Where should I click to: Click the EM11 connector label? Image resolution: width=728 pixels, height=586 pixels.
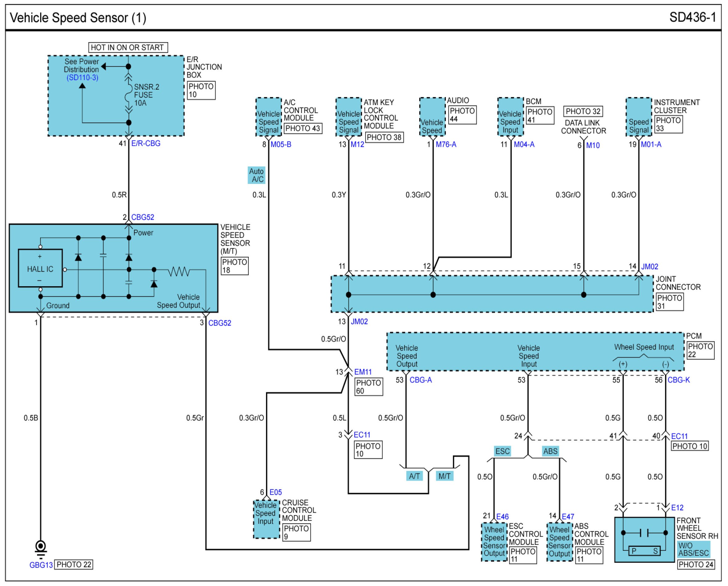click(x=363, y=372)
